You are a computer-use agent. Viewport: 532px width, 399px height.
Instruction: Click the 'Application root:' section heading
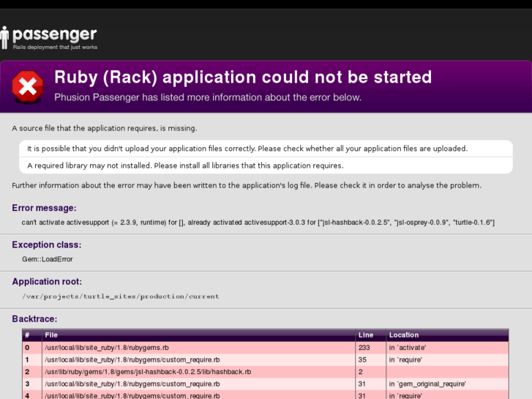47,282
